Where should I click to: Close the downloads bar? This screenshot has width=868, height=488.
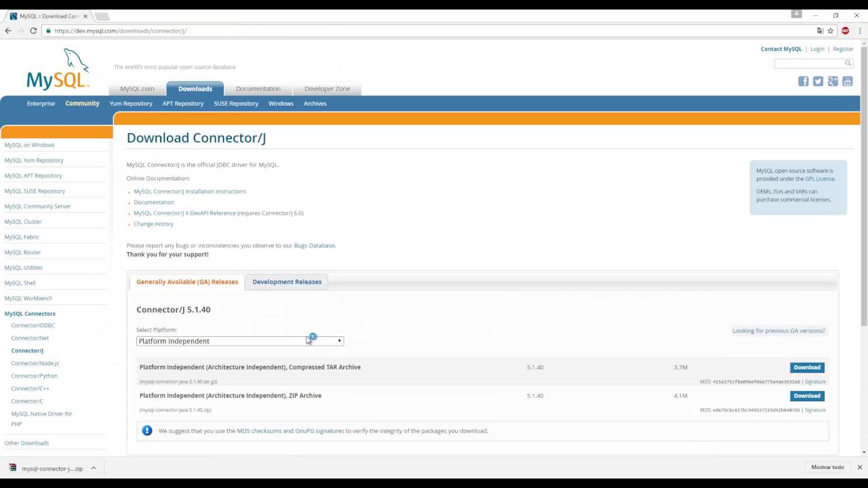click(x=859, y=467)
